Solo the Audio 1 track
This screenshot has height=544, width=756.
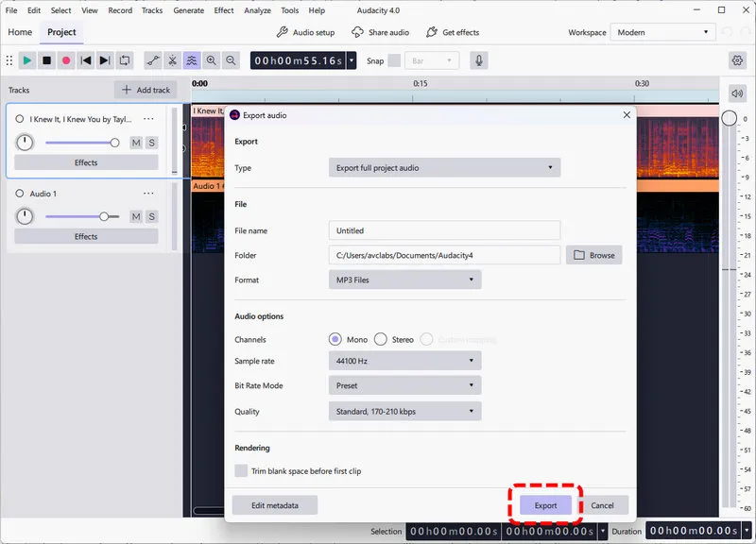(x=152, y=216)
